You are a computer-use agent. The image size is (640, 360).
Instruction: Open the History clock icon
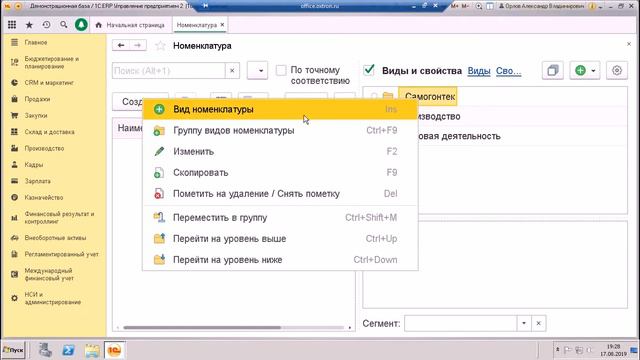pyautogui.click(x=47, y=25)
